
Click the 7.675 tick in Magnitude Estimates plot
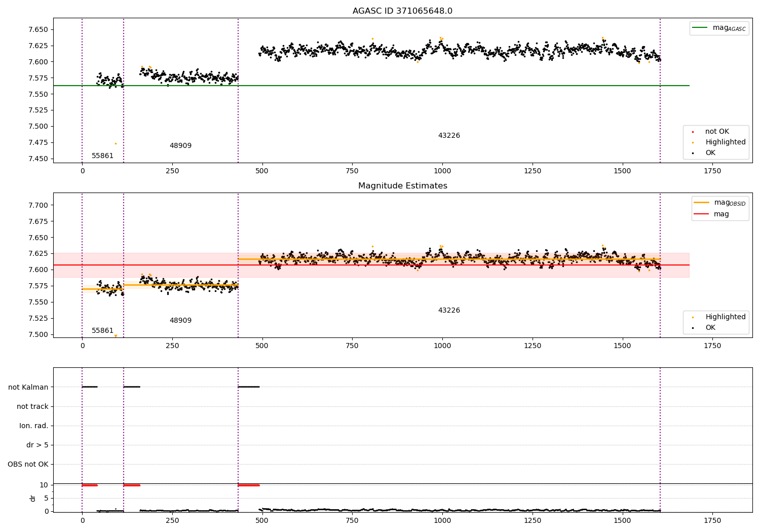point(38,221)
